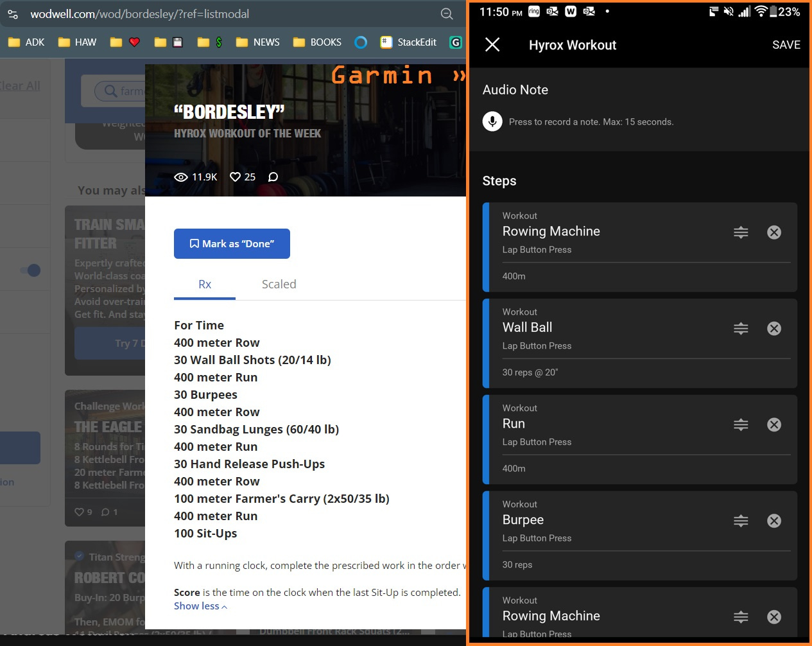Click the heart likes icon showing 25
Screen dimensions: 812x646
[x=236, y=177]
